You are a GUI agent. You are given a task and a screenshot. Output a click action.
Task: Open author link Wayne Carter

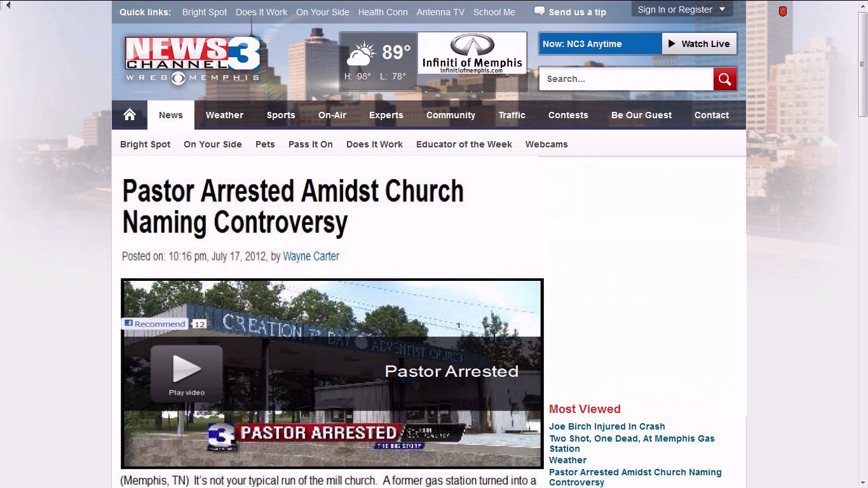tap(311, 257)
